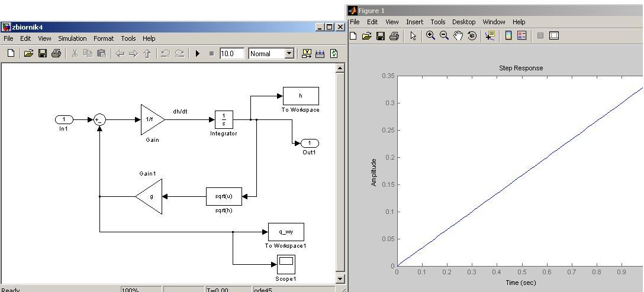Select the In1 input port block

coord(64,120)
